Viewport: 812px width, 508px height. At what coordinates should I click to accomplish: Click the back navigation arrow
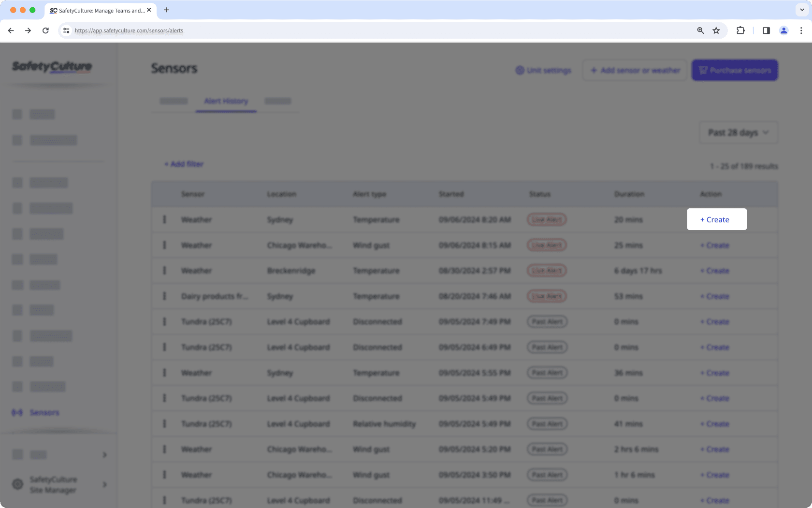(11, 30)
